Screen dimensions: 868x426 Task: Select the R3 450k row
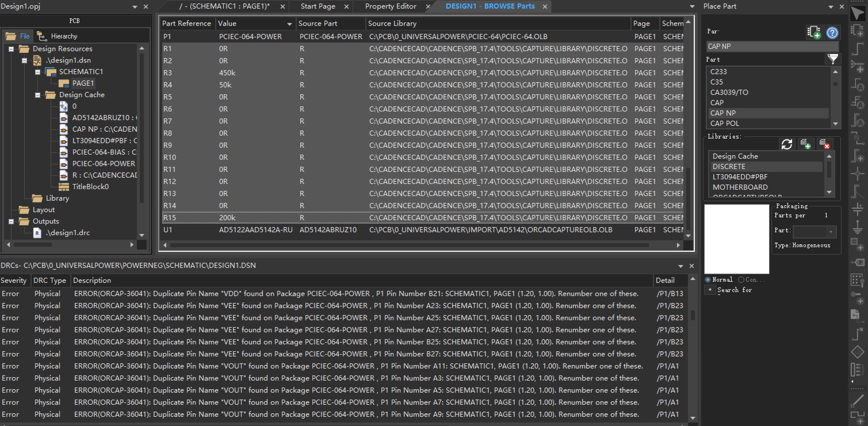pyautogui.click(x=422, y=73)
